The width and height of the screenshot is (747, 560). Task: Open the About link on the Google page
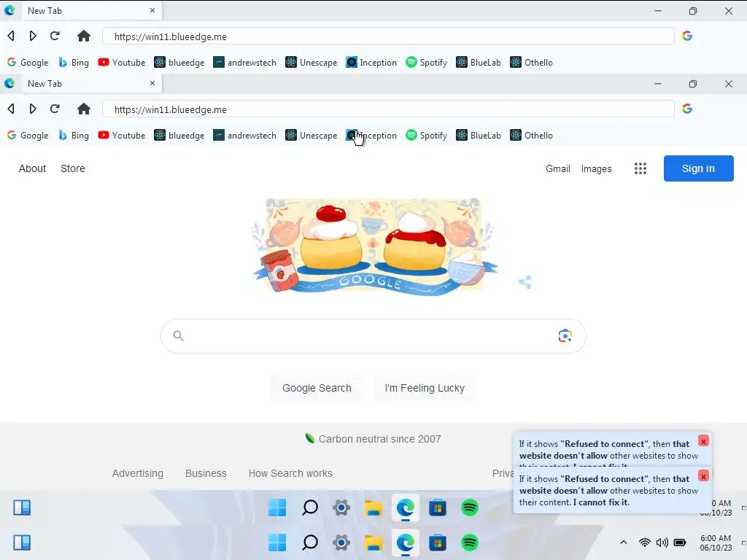pyautogui.click(x=32, y=168)
